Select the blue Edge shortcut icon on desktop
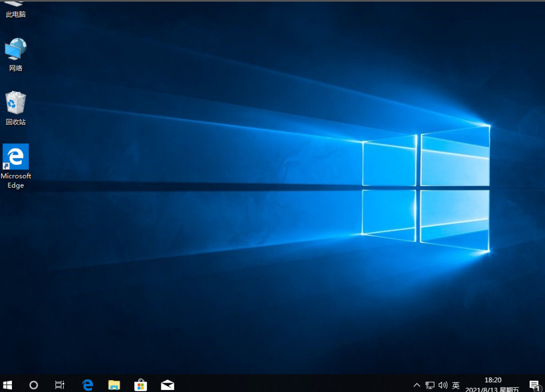The image size is (545, 392). pos(15,157)
